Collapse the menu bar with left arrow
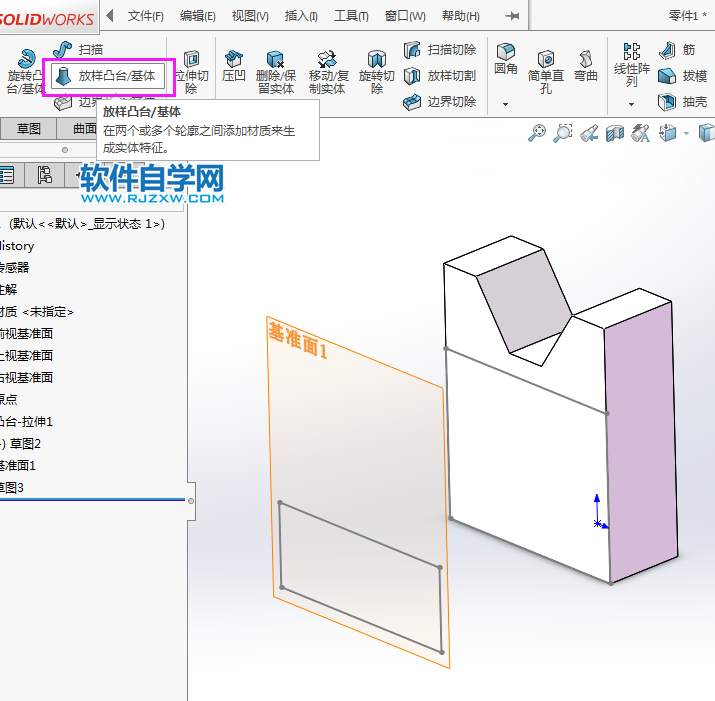This screenshot has height=701, width=715. tap(109, 16)
